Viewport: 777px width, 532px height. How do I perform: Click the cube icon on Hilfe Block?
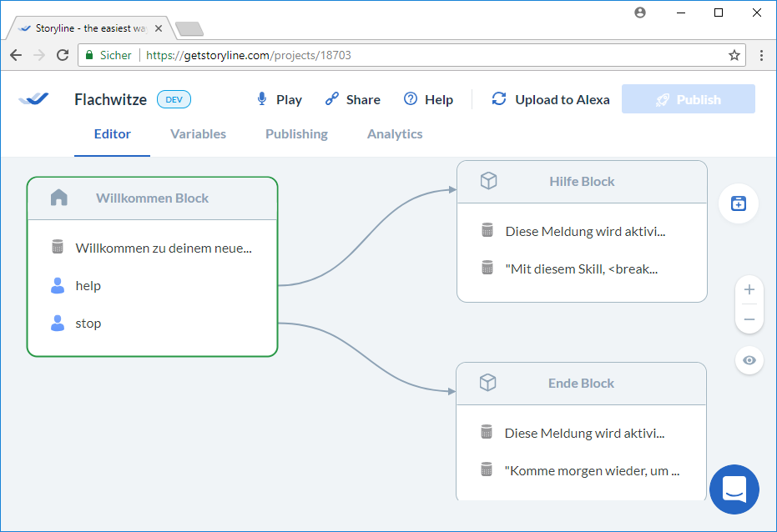click(x=488, y=181)
